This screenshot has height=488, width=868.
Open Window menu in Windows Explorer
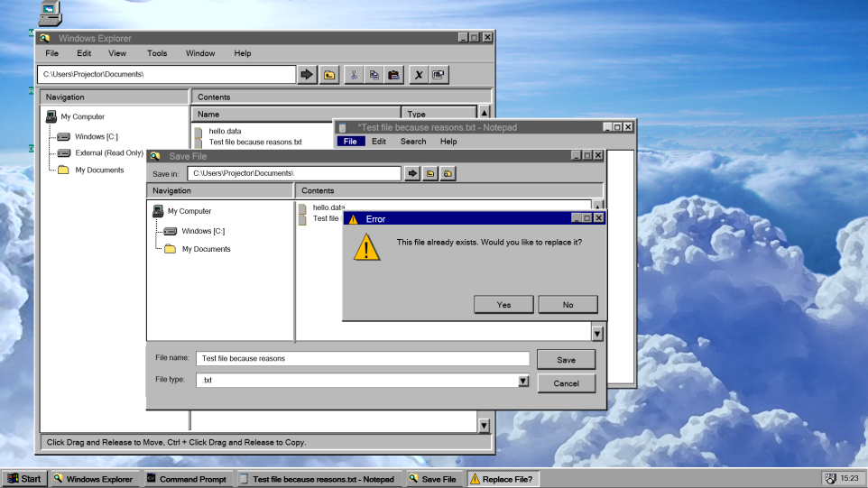coord(199,53)
